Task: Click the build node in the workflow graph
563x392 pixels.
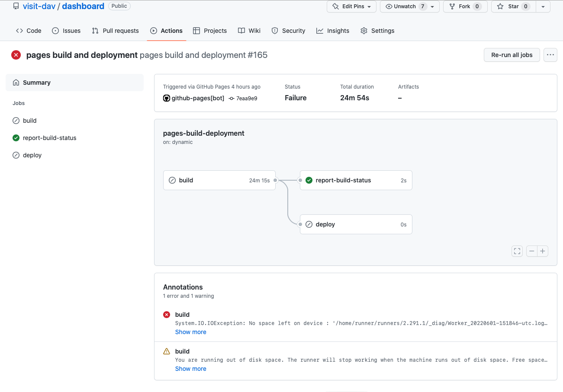Action: pos(219,180)
